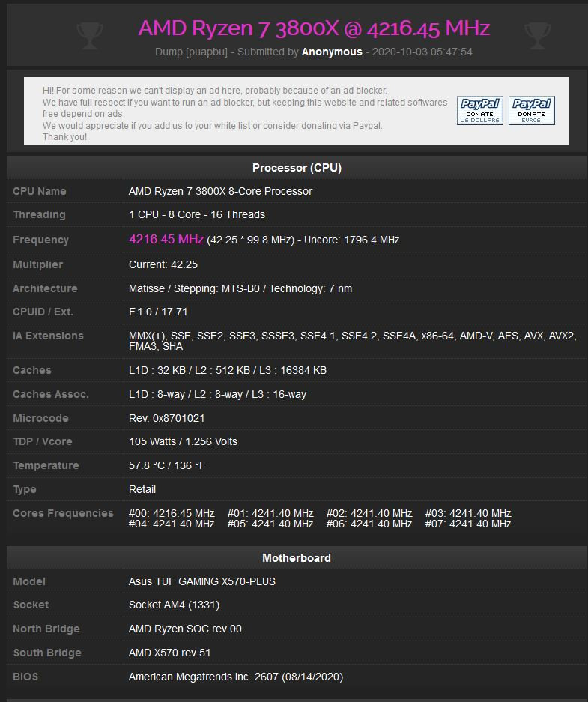Viewport: 588px width, 702px height.
Task: Click the Retail type value
Action: (142, 489)
